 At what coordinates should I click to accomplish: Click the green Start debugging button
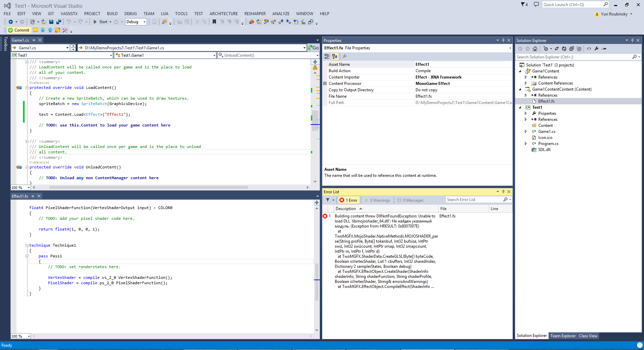(100, 22)
